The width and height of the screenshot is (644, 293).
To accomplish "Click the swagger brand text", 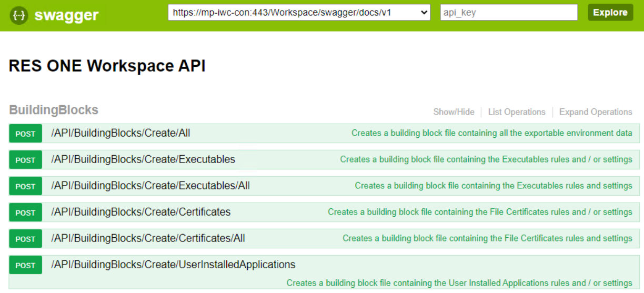I will [66, 15].
